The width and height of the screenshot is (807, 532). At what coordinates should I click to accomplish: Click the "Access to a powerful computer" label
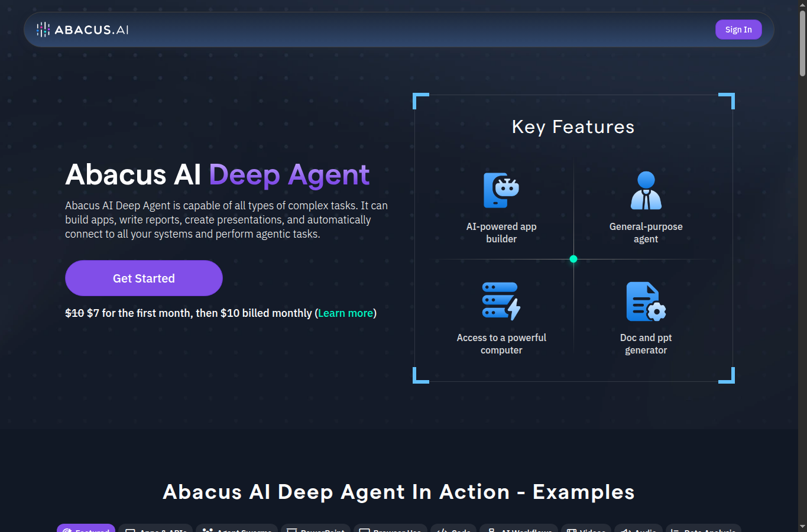tap(501, 344)
